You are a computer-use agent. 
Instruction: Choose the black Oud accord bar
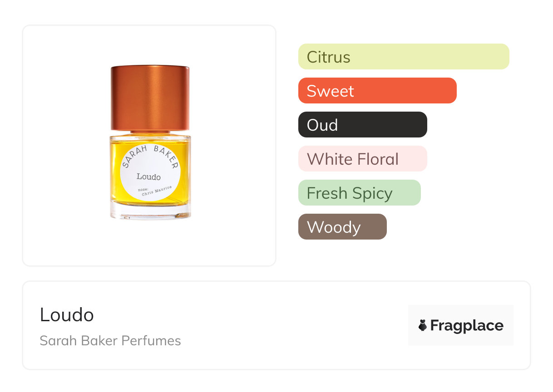coord(362,125)
